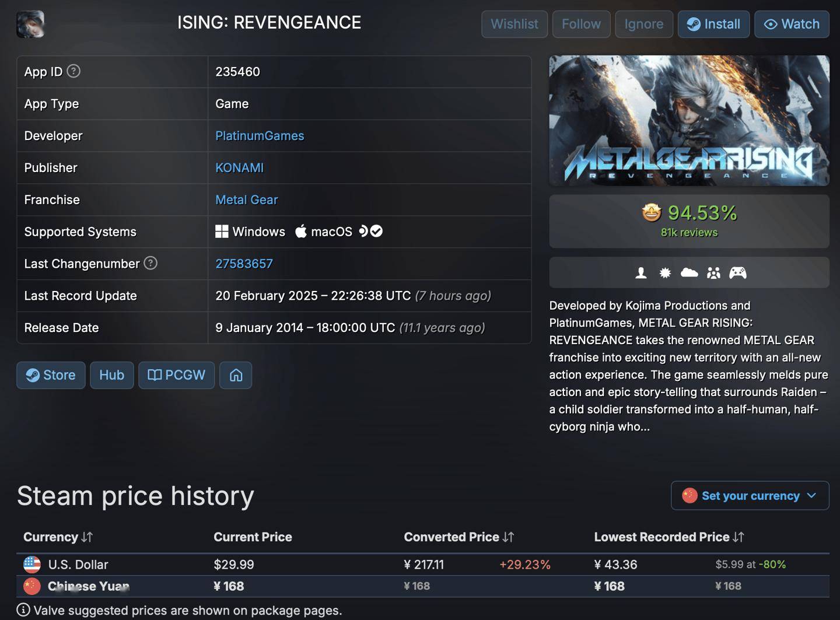Viewport: 840px width, 620px height.
Task: Click the game avatar thumbnail beside the title
Action: [x=30, y=24]
